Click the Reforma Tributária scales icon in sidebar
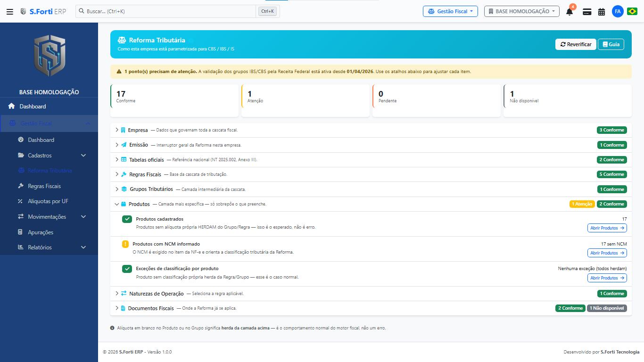 tap(21, 171)
